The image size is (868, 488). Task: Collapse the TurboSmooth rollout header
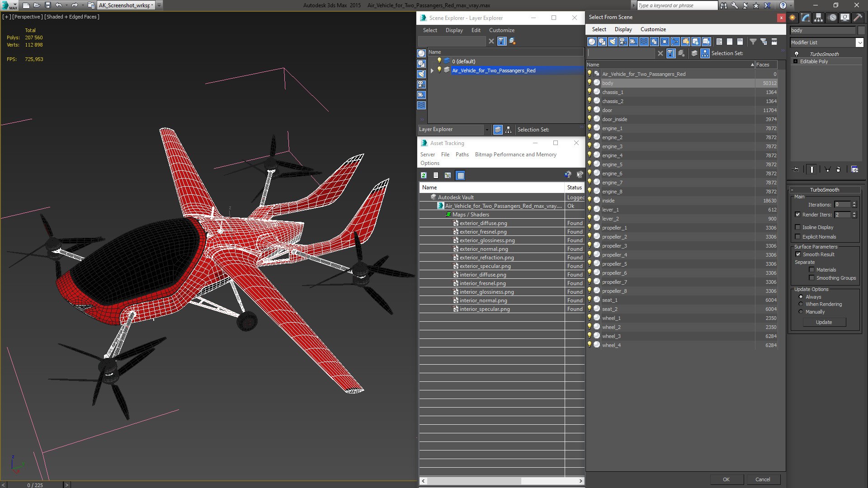824,190
